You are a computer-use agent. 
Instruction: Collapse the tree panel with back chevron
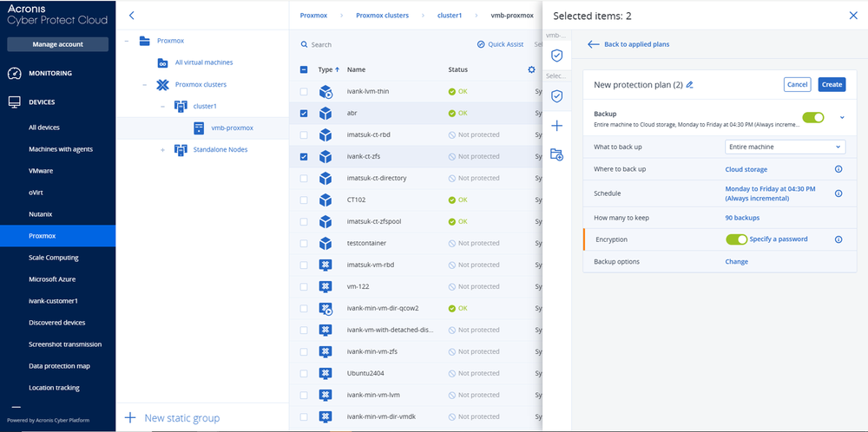(x=131, y=16)
